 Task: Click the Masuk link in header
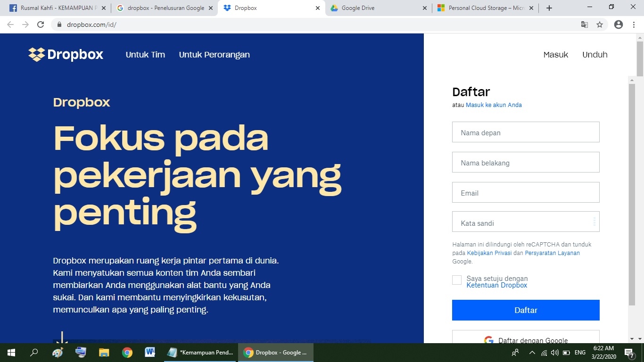coord(556,55)
